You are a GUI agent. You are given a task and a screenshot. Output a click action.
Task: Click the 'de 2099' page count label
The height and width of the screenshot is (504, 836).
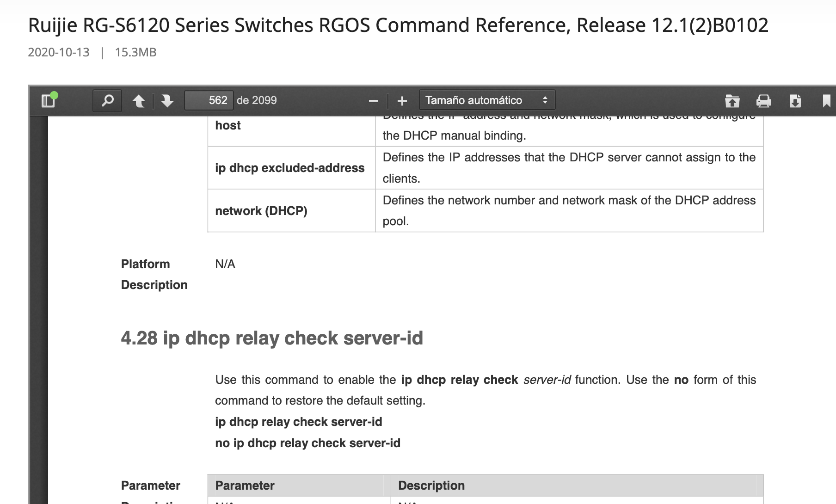[257, 100]
